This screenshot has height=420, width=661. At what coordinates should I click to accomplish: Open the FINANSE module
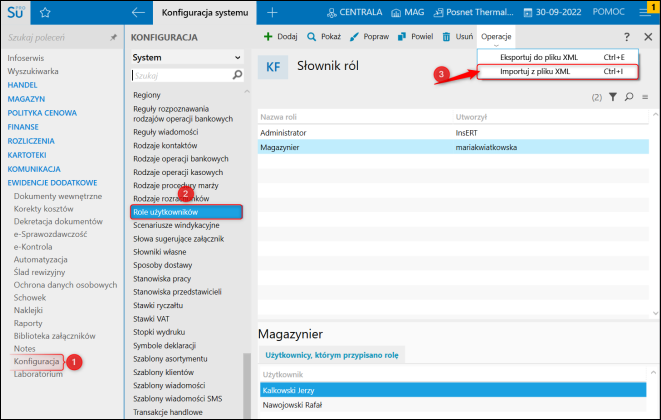click(x=23, y=127)
